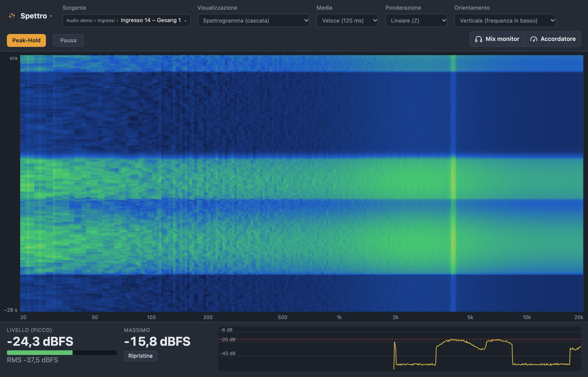Click the MASSIMO heading

[137, 330]
